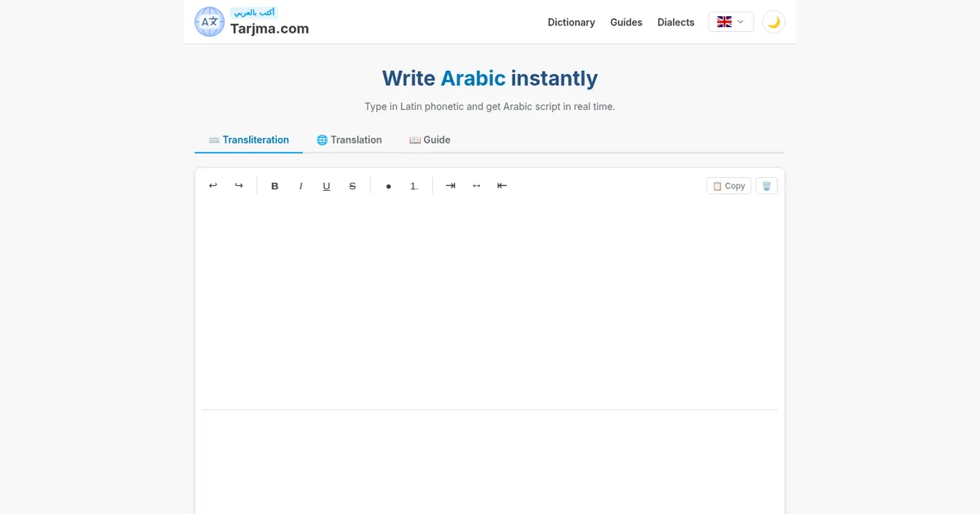The image size is (980, 514).
Task: Click the double-headed arrow center alignment icon
Action: tap(476, 186)
